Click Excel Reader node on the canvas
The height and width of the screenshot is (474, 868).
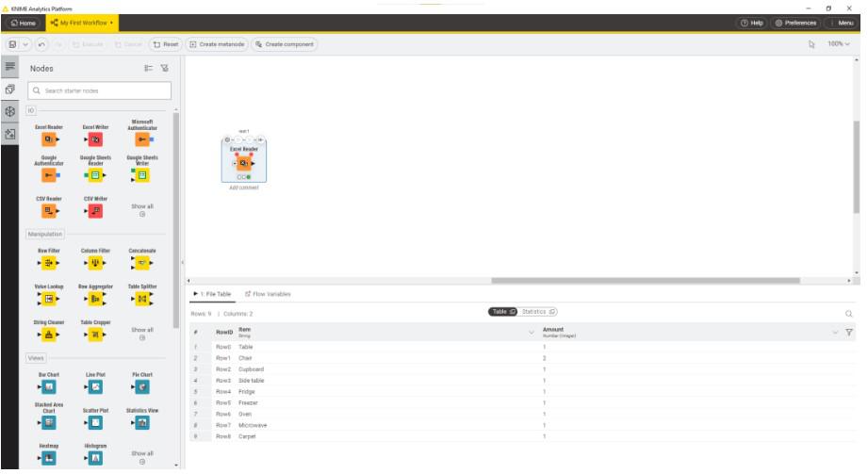click(243, 163)
